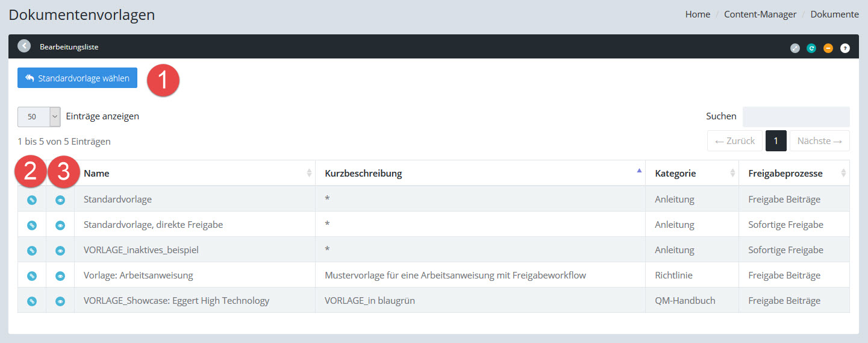Click link icon for Eggert High Technology row
This screenshot has width=868, height=343.
(x=32, y=301)
